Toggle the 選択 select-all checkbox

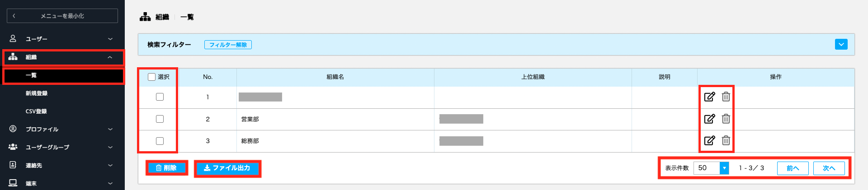click(152, 77)
